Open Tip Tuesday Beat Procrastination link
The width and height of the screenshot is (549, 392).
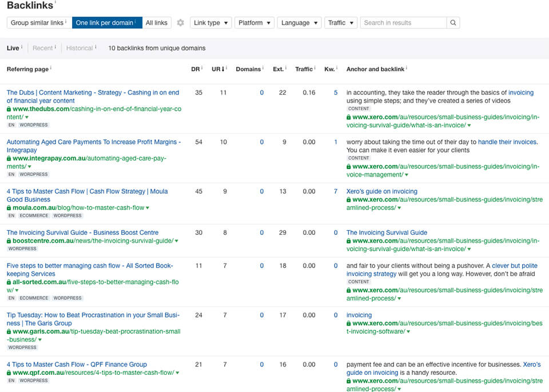point(93,319)
